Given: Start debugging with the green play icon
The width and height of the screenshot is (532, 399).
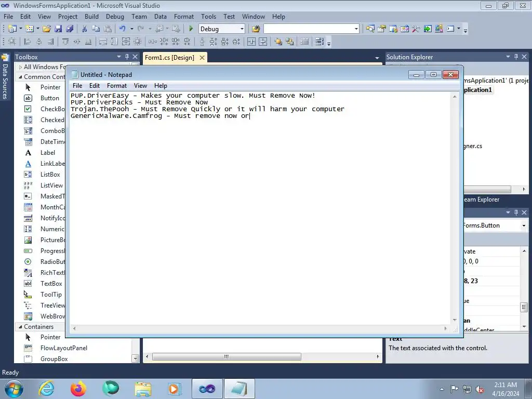Looking at the screenshot, I should [x=191, y=29].
